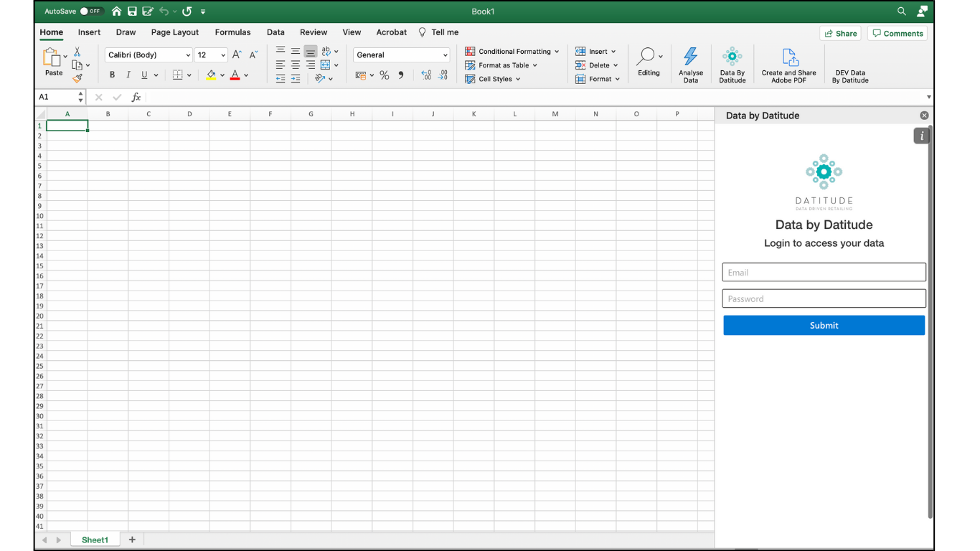Add a new sheet with the plus button
The image size is (980, 551).
pyautogui.click(x=132, y=540)
